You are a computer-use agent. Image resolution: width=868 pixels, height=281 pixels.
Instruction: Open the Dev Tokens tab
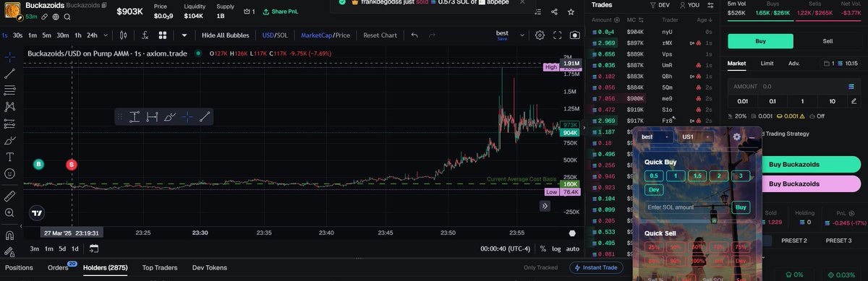(x=210, y=268)
